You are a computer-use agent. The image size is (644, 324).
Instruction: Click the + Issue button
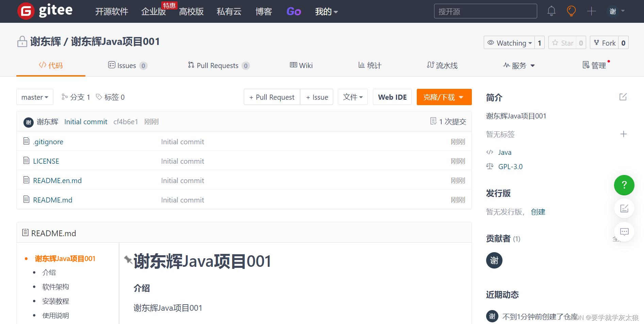point(317,97)
